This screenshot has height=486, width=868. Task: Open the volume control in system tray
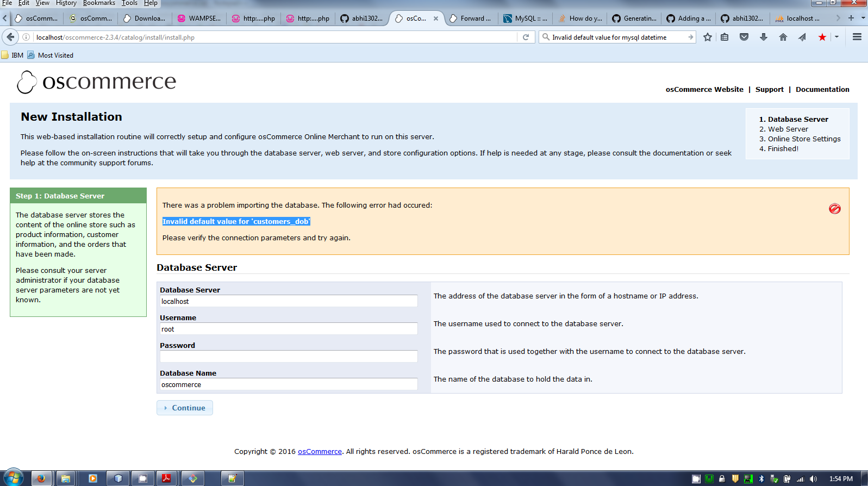pos(813,479)
